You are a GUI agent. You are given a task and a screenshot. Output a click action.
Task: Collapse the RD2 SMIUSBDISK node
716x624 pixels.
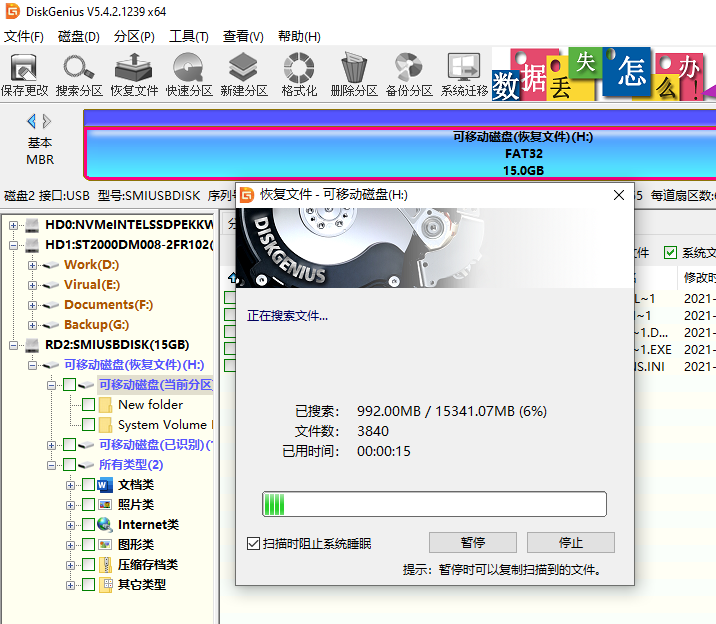(x=13, y=346)
